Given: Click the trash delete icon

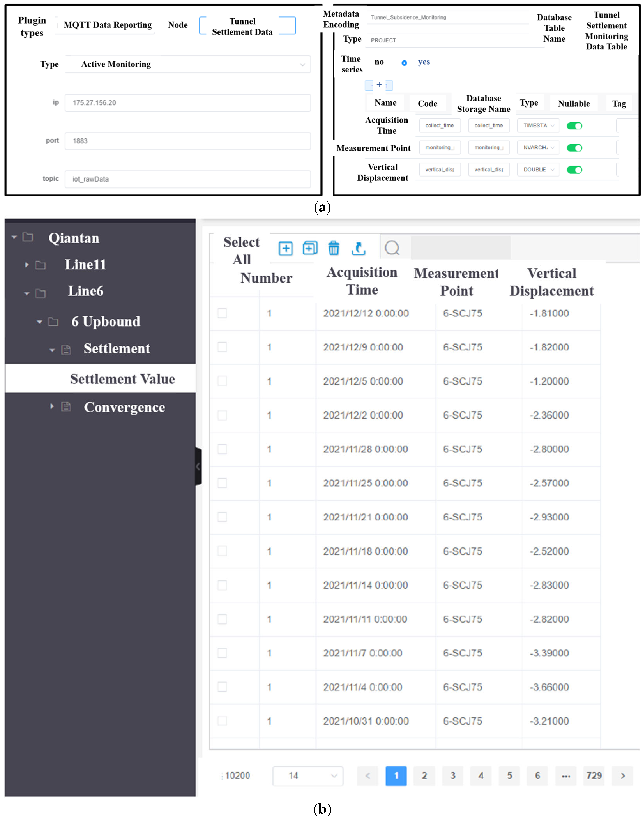Looking at the screenshot, I should point(334,248).
